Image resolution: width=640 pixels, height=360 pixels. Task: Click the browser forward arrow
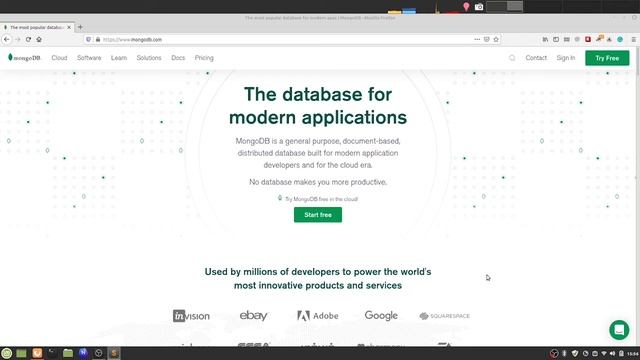coord(18,39)
